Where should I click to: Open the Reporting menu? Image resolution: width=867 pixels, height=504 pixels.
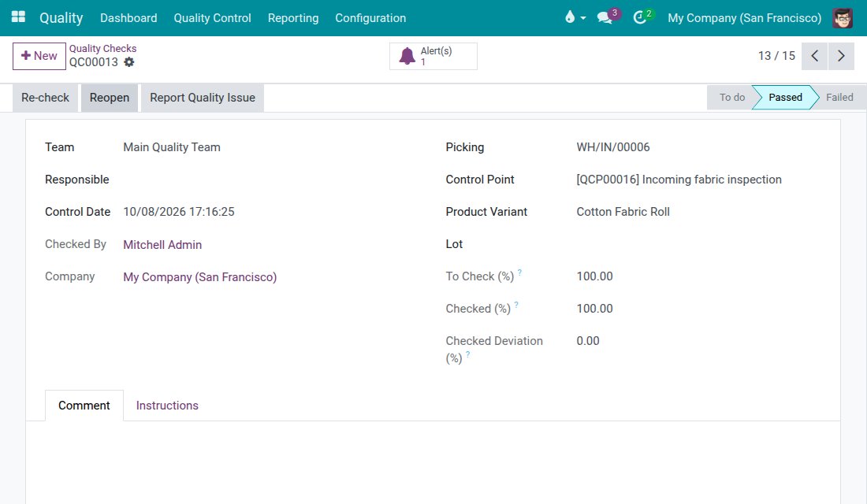coord(293,17)
